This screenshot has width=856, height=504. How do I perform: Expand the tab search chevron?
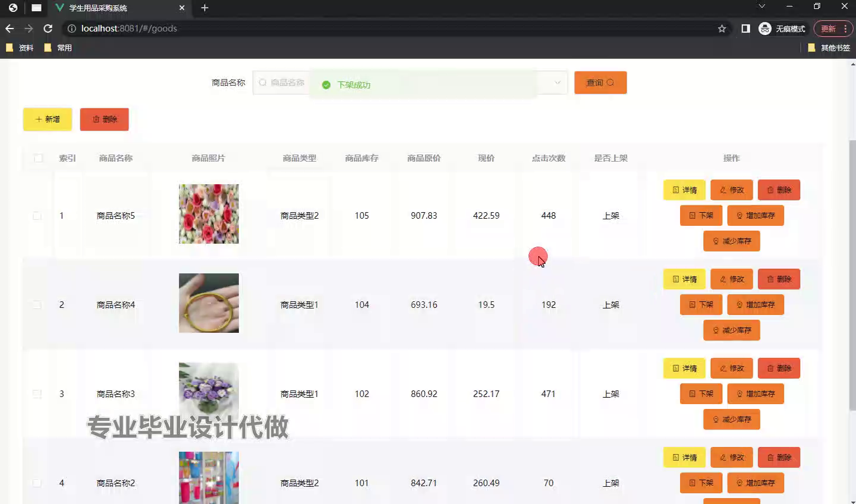(761, 6)
